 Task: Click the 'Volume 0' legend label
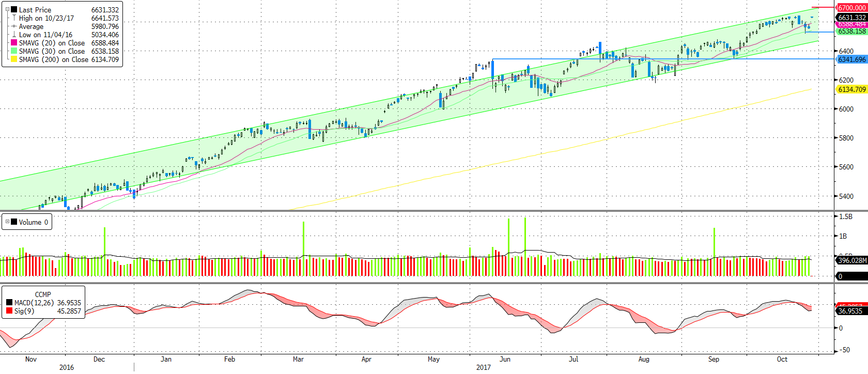34,222
